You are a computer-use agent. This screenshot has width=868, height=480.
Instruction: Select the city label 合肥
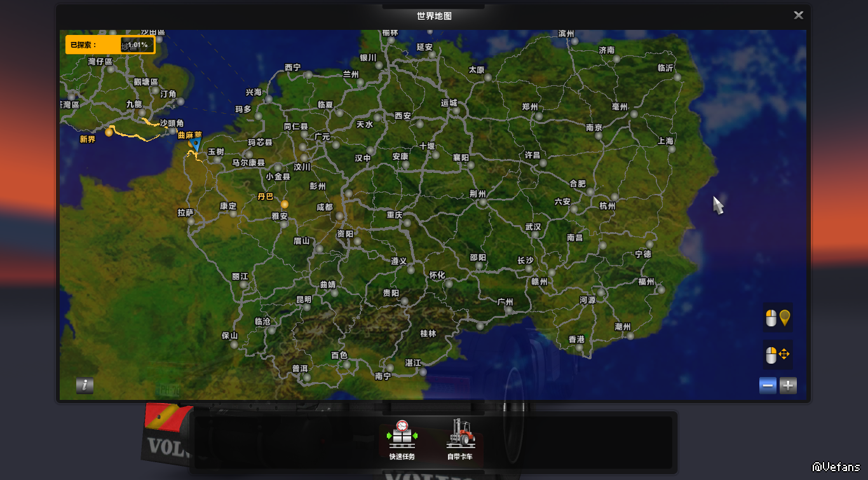pos(578,184)
